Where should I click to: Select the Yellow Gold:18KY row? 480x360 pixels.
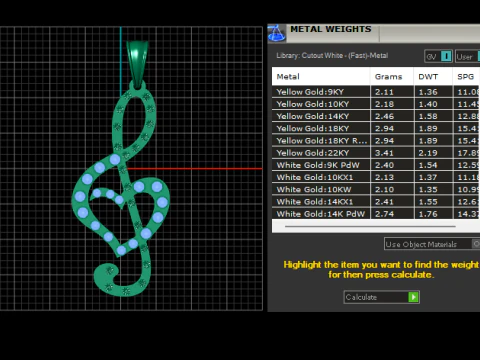click(376, 129)
